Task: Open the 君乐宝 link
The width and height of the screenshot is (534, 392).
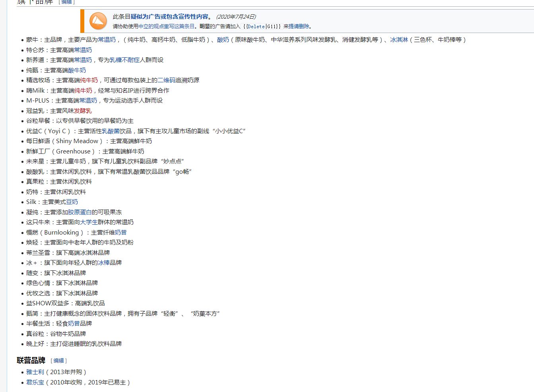Action: pos(35,382)
